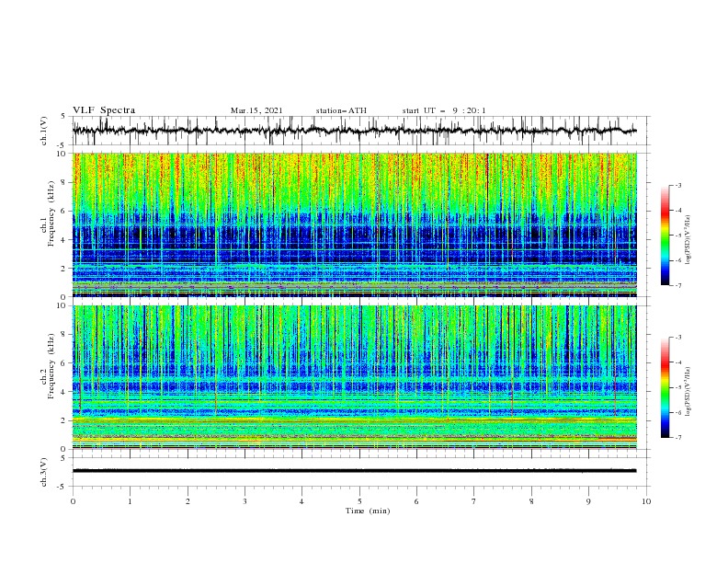728x563 pixels.
Task: Click the "VLF Spectra" plot title
Action: click(104, 110)
